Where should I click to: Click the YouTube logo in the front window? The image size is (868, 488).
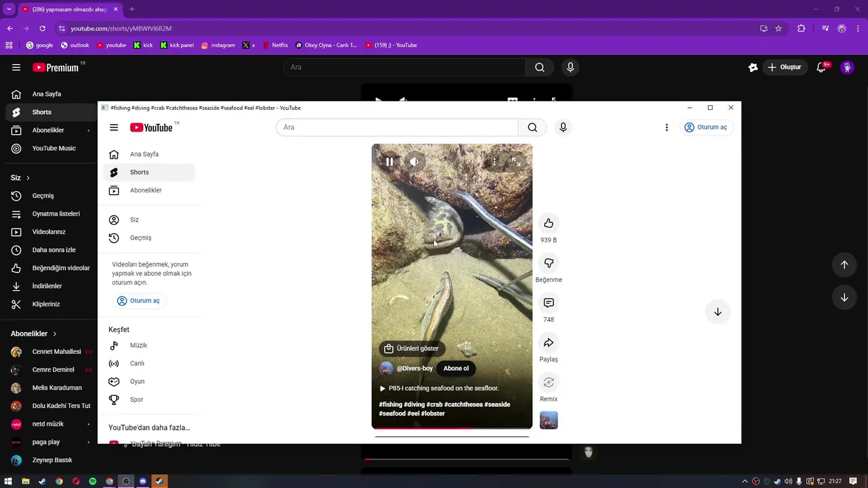coord(151,127)
